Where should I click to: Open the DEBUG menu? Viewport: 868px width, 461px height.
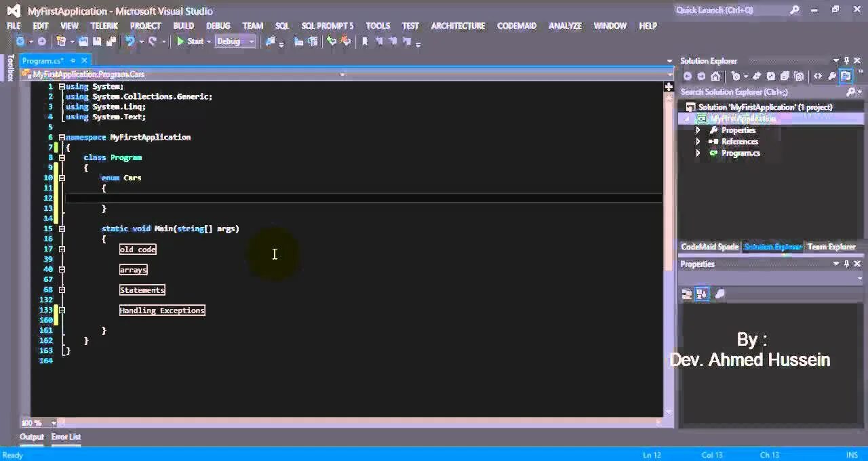point(218,26)
